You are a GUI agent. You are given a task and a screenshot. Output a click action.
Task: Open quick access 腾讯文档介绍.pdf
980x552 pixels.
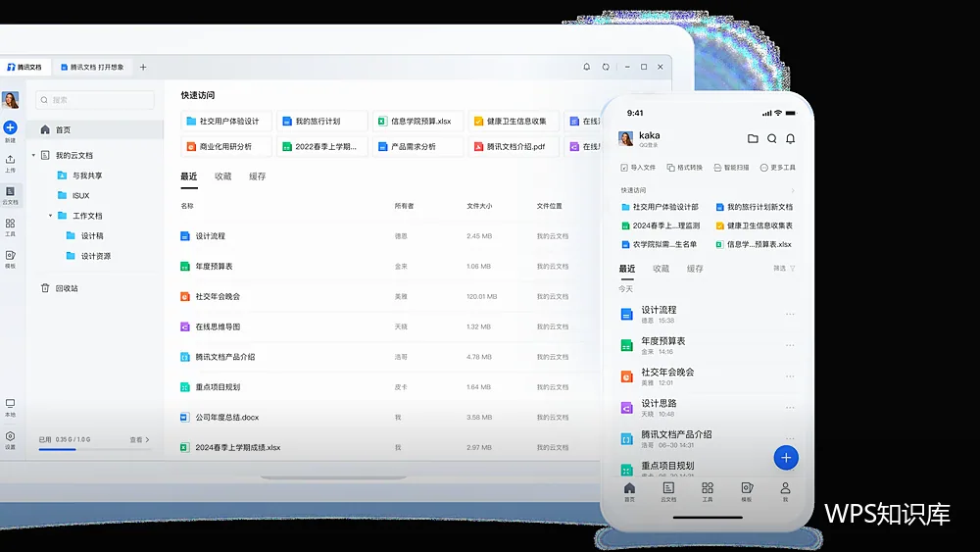514,146
